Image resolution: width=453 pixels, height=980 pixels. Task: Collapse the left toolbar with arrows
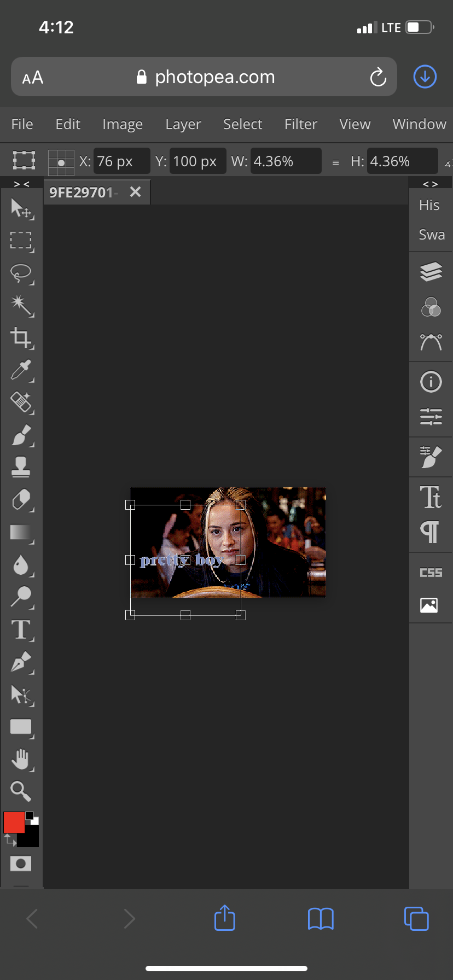[21, 184]
